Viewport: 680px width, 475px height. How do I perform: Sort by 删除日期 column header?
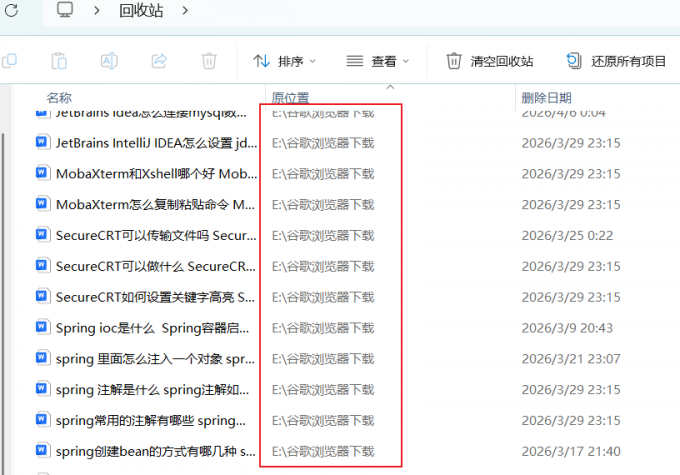point(546,98)
